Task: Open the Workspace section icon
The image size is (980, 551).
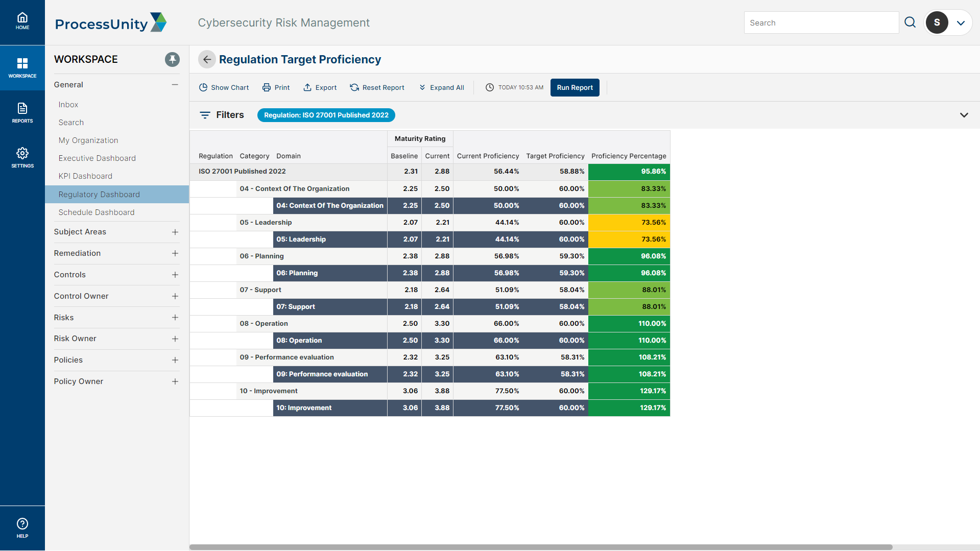Action: 22,68
